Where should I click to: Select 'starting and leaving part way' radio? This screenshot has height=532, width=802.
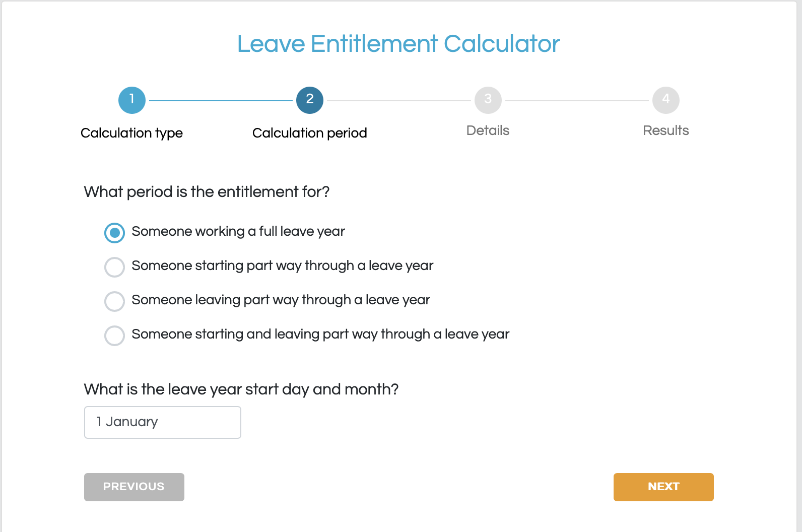click(x=114, y=336)
